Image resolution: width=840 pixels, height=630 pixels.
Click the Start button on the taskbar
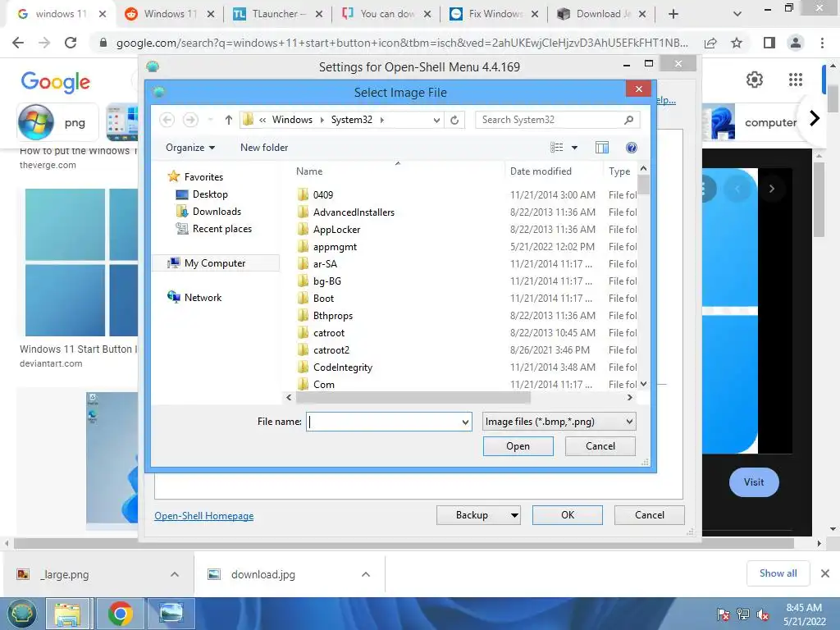click(x=21, y=614)
